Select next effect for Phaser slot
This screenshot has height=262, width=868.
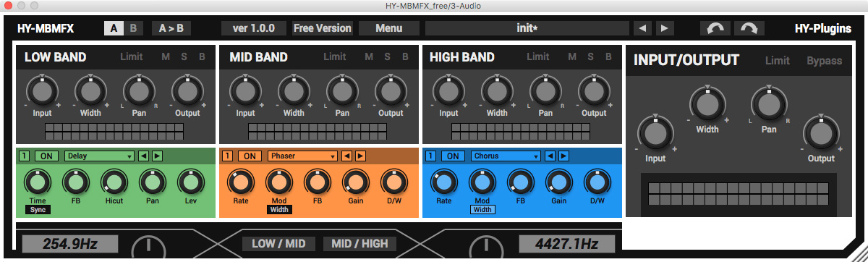point(360,156)
